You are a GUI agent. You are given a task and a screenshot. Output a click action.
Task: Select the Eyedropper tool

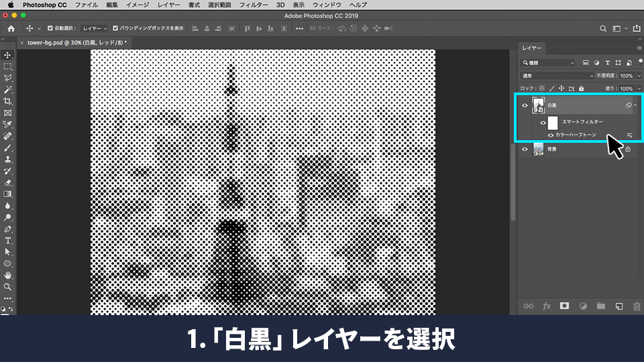tap(7, 125)
